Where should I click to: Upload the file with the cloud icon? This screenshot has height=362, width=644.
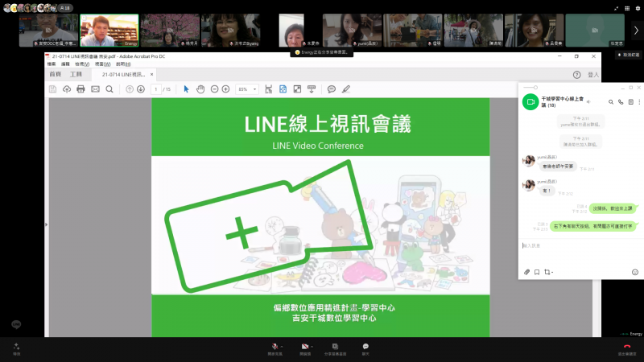tap(67, 89)
